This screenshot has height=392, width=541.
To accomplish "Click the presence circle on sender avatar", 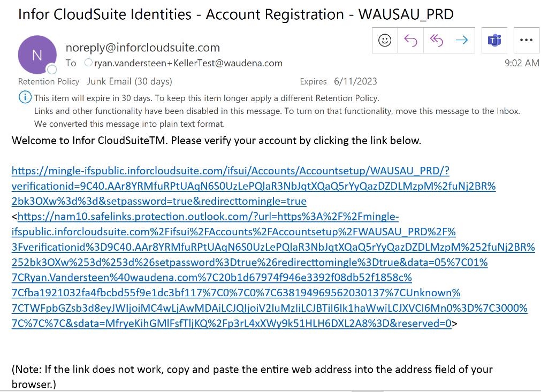I will [52, 70].
